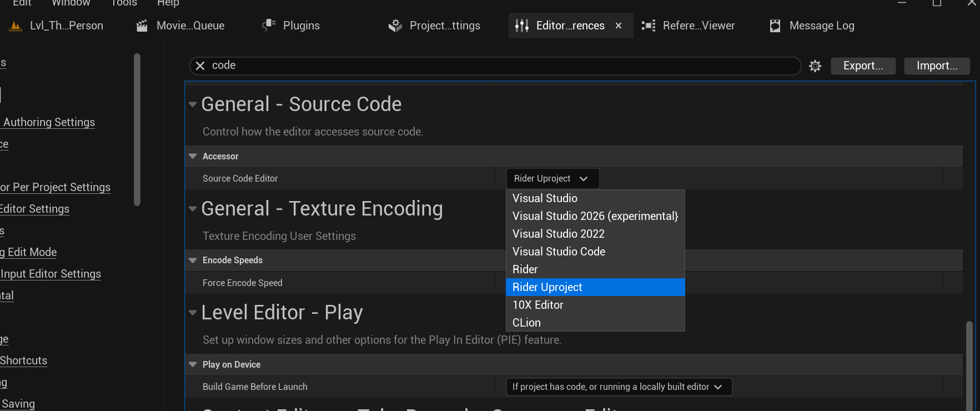Select CLion option in dropdown list

(x=526, y=323)
